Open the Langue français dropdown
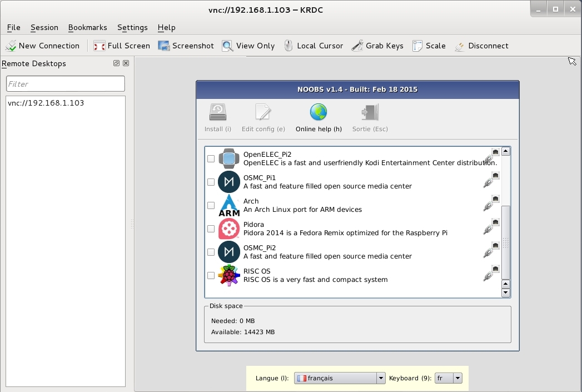Screen dimensions: 582x392 tap(340, 378)
